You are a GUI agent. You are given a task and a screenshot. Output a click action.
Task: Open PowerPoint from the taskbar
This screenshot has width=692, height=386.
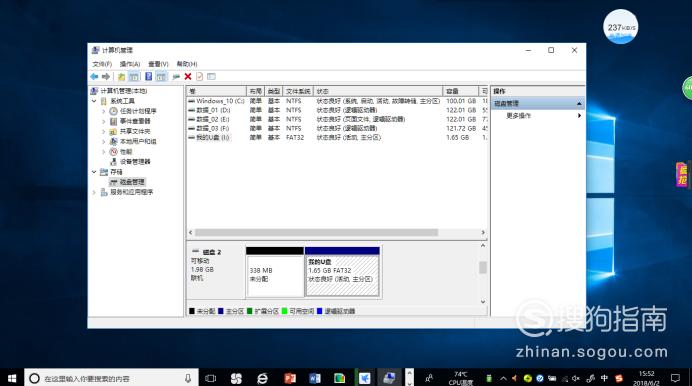tap(290, 378)
